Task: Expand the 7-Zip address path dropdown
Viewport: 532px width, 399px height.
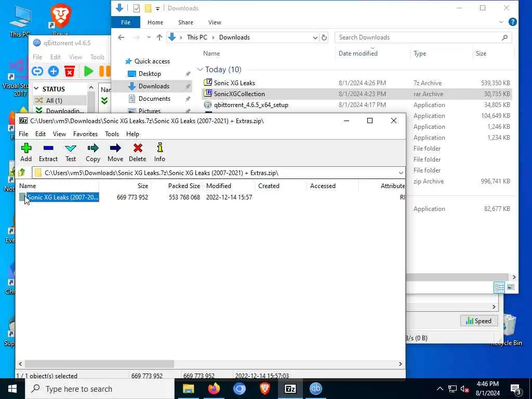Action: [x=401, y=173]
